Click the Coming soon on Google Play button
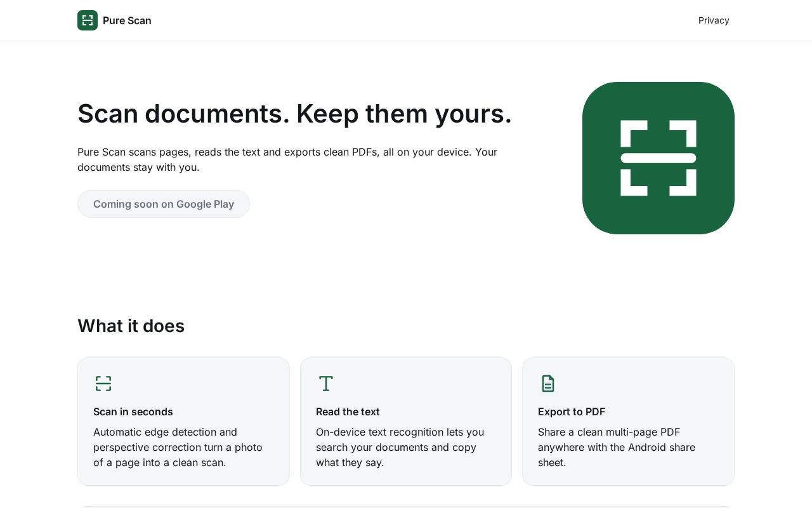This screenshot has height=508, width=812. pyautogui.click(x=164, y=204)
